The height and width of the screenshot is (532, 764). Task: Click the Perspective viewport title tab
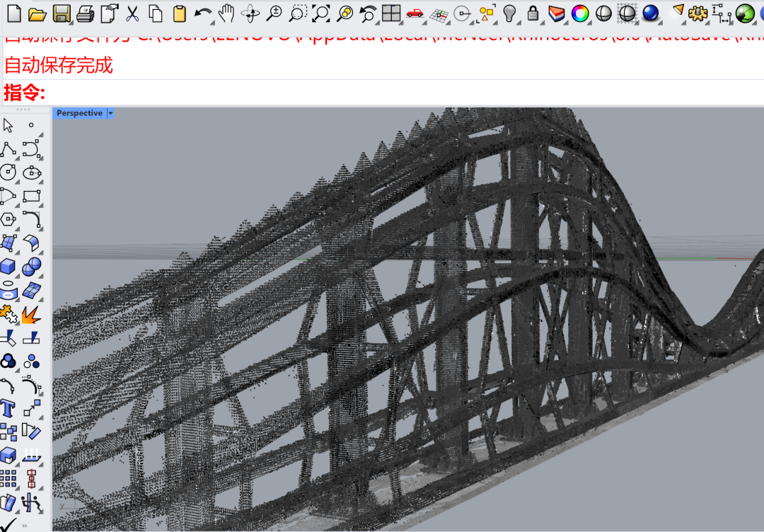[x=79, y=113]
